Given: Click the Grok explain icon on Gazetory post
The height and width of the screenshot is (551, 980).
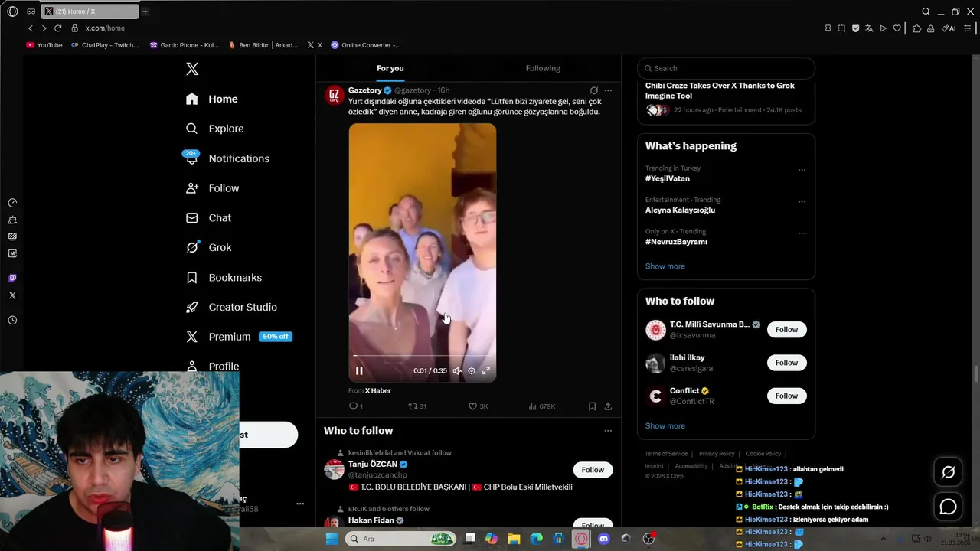Looking at the screenshot, I should coord(593,90).
